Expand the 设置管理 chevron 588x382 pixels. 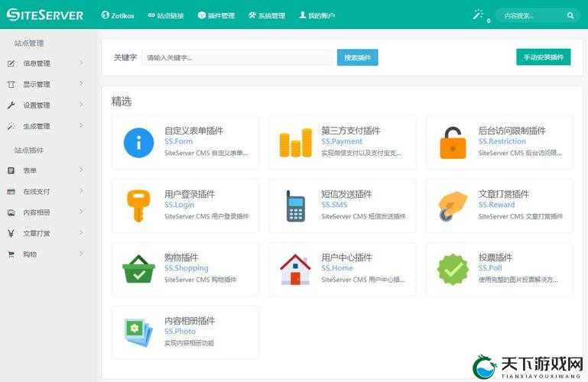click(x=81, y=105)
